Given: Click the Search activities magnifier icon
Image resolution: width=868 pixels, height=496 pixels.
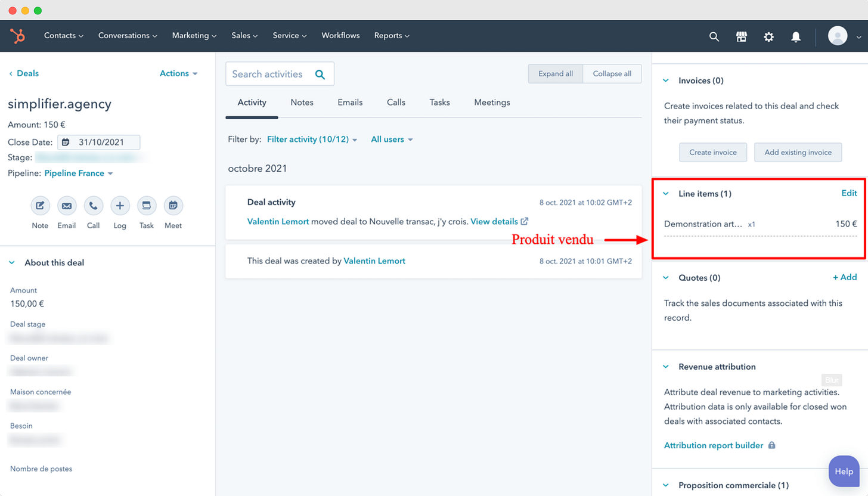Looking at the screenshot, I should [x=320, y=75].
